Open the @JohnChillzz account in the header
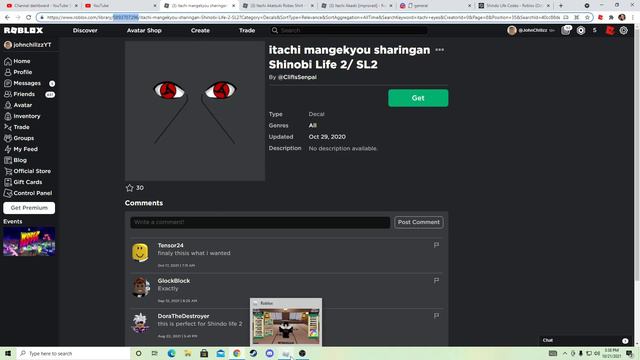This screenshot has width=640, height=360. 531,31
